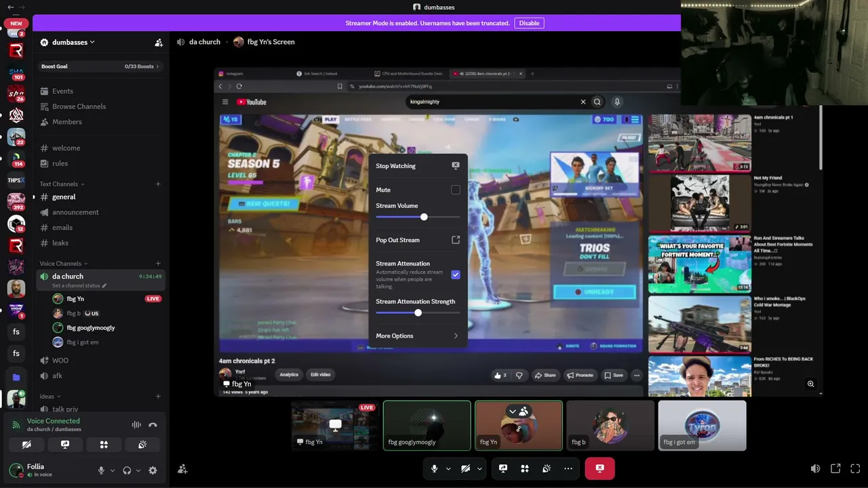The height and width of the screenshot is (488, 868).
Task: Open the leaks text channel
Action: click(100, 243)
